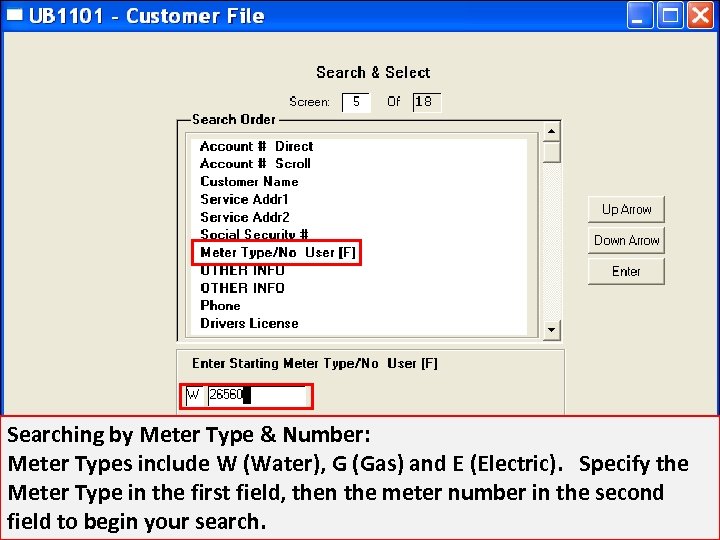Click the Search Order scrollbar thumb
Screen dimensions: 720x540
click(551, 152)
